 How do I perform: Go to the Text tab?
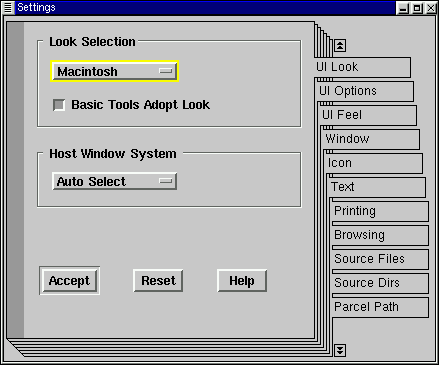tap(377, 187)
